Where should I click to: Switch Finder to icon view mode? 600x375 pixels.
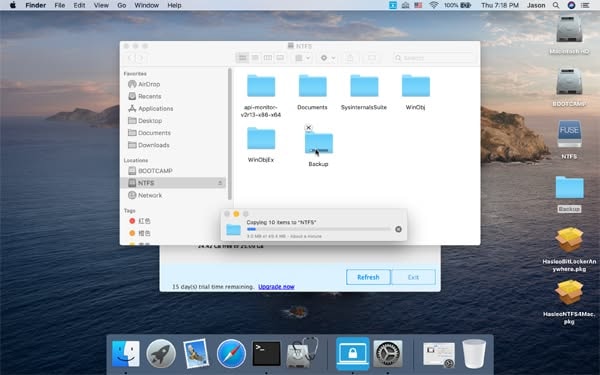point(242,58)
